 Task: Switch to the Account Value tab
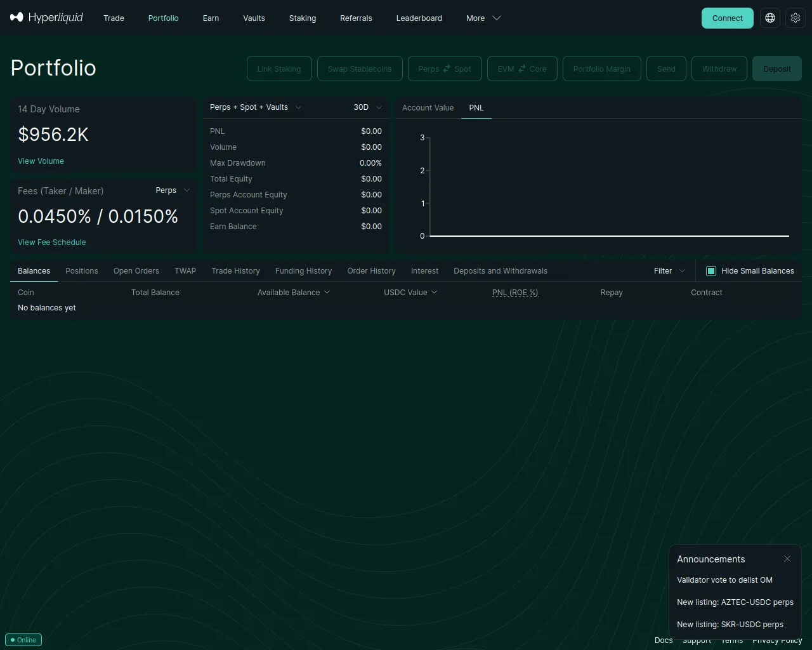tap(428, 108)
